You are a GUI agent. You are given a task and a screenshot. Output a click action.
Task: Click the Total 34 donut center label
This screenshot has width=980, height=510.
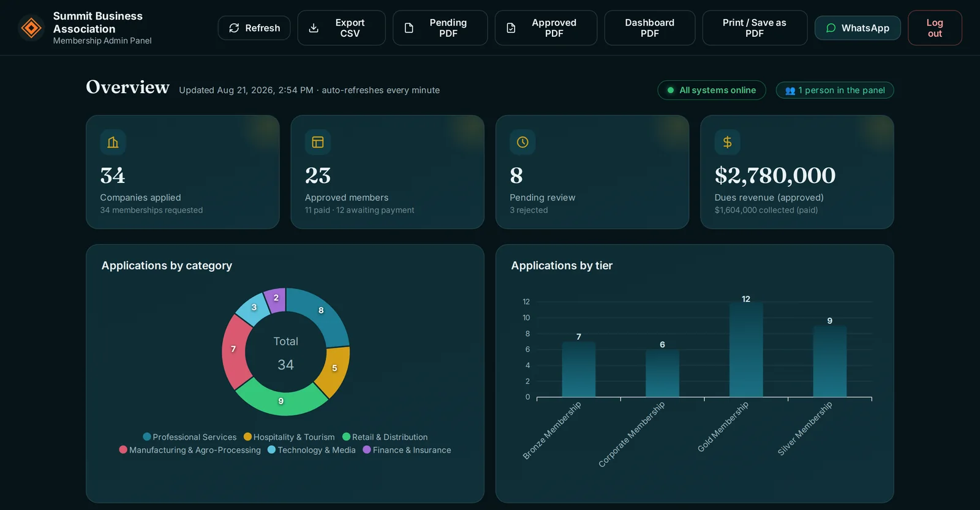[x=285, y=353]
